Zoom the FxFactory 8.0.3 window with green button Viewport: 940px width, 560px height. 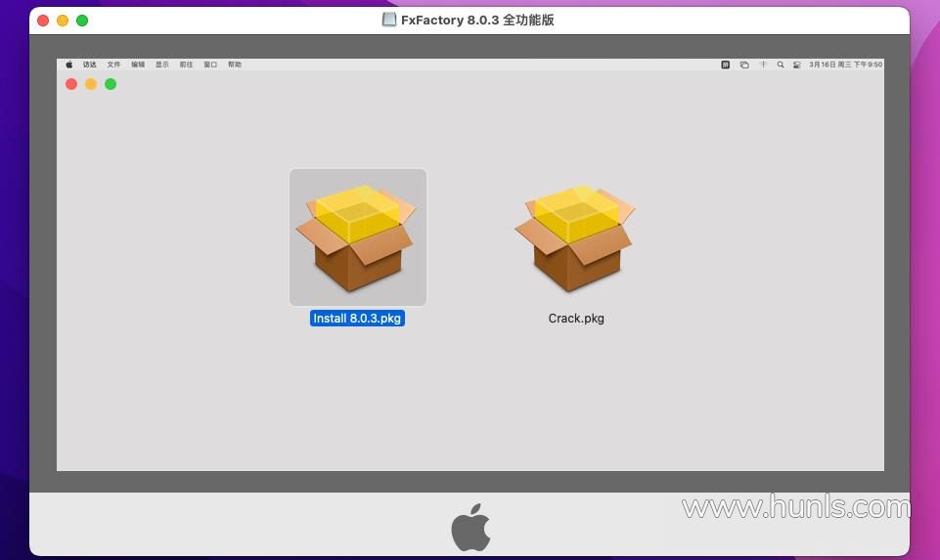click(82, 21)
